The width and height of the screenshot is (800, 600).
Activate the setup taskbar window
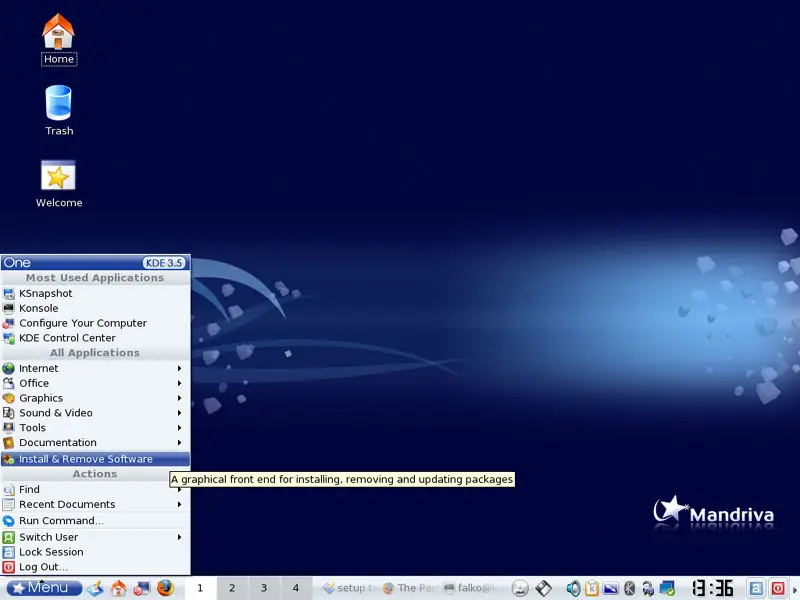point(350,588)
